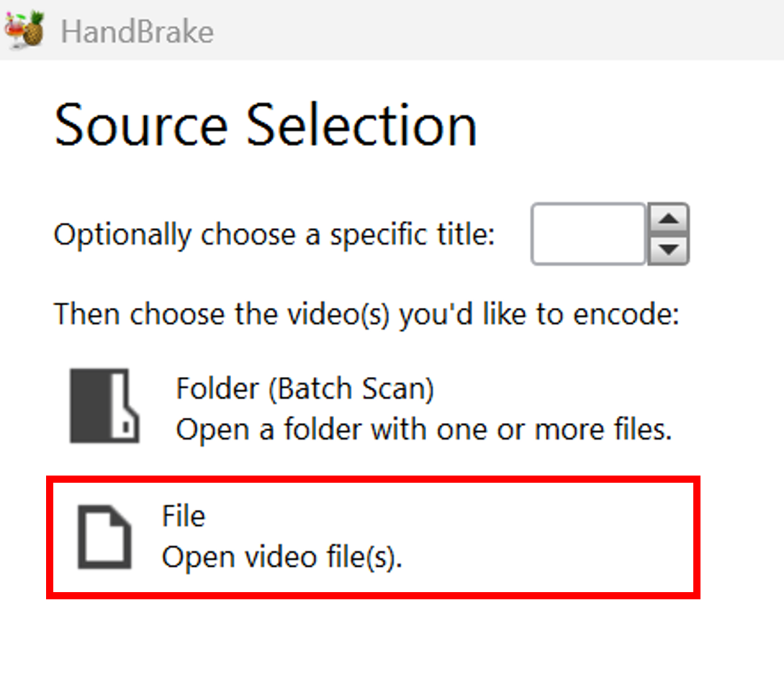Select "Open a folder with one or more files." text
Viewport: 784px width, 677px height.
tap(424, 430)
